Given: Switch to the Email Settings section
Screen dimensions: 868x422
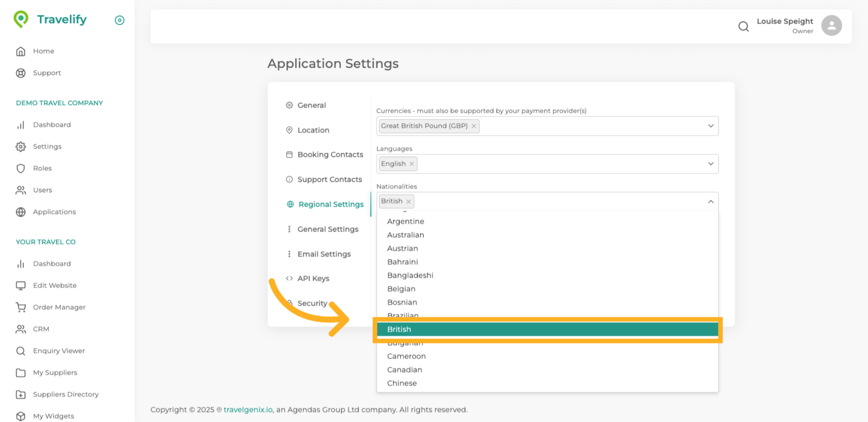Looking at the screenshot, I should tap(324, 254).
